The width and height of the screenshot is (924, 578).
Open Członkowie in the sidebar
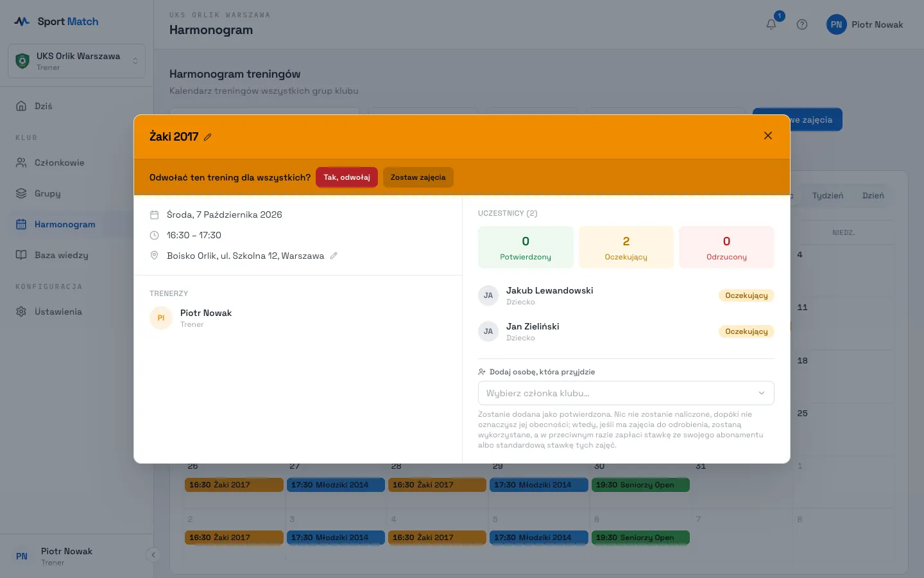pos(77,162)
